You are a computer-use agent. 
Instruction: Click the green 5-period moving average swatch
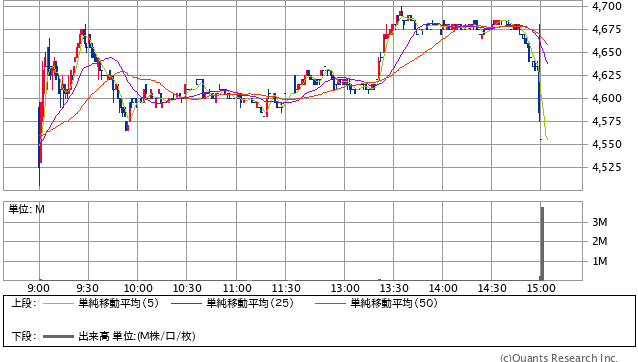point(58,303)
